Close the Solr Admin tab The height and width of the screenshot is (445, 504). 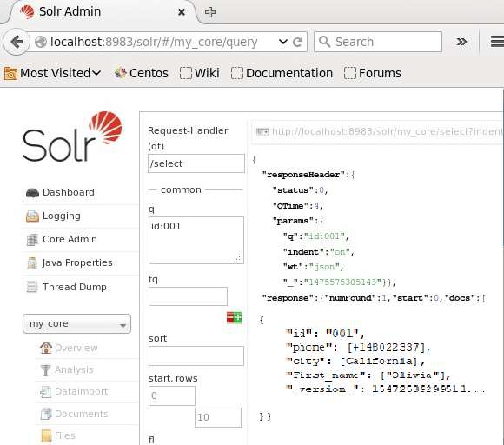coord(182,12)
